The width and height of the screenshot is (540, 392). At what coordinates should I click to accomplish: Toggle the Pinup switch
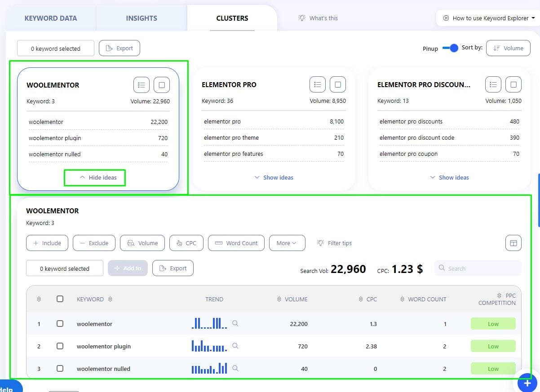pos(450,48)
